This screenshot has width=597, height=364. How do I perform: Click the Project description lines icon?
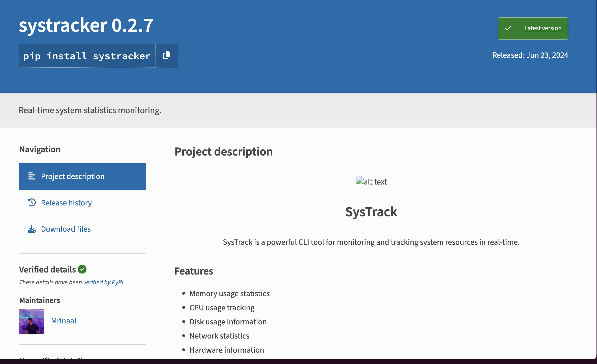[x=32, y=176]
